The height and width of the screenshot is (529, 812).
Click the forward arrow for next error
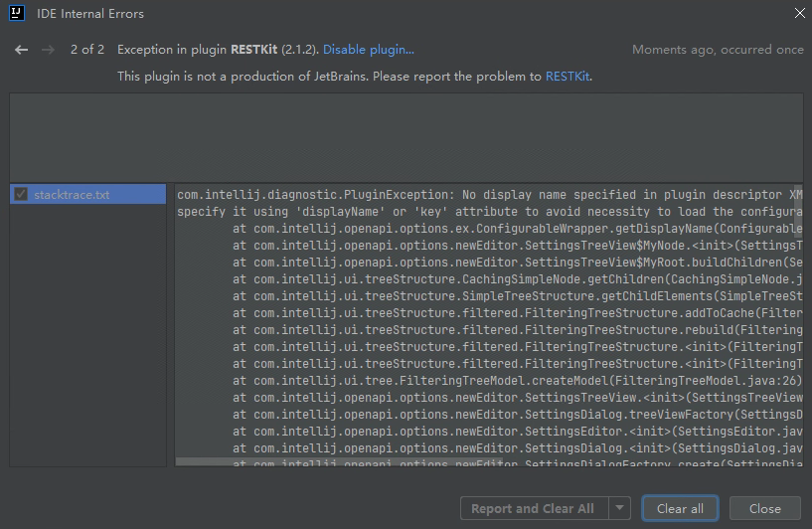point(47,50)
